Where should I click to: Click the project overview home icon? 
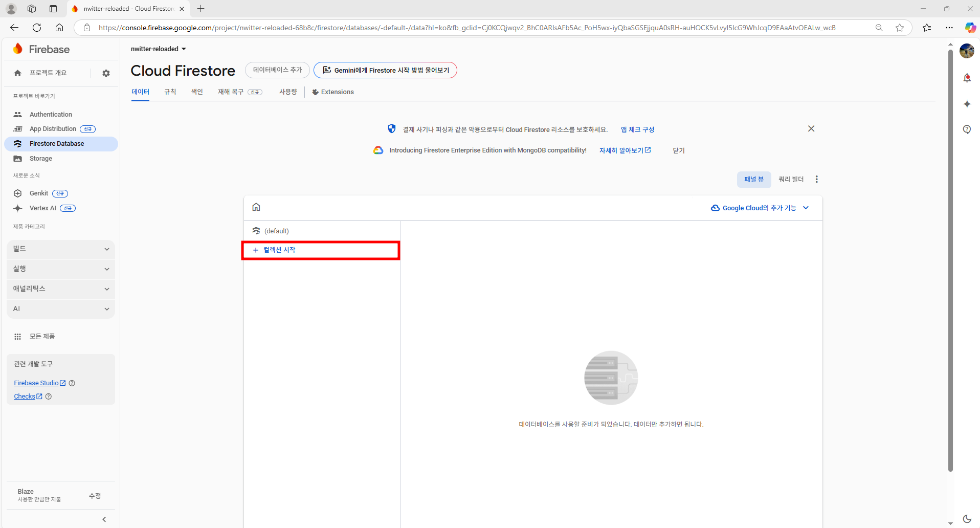(18, 73)
